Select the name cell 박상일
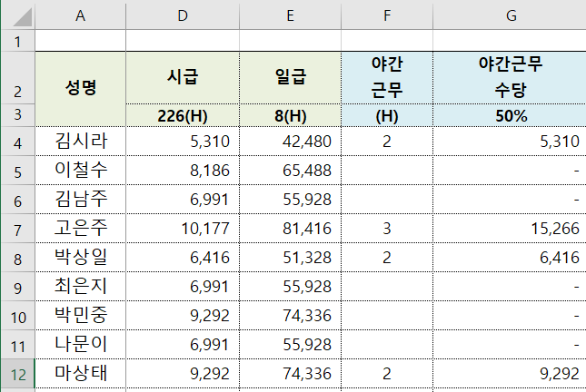Image resolution: width=586 pixels, height=392 pixels. pyautogui.click(x=81, y=257)
